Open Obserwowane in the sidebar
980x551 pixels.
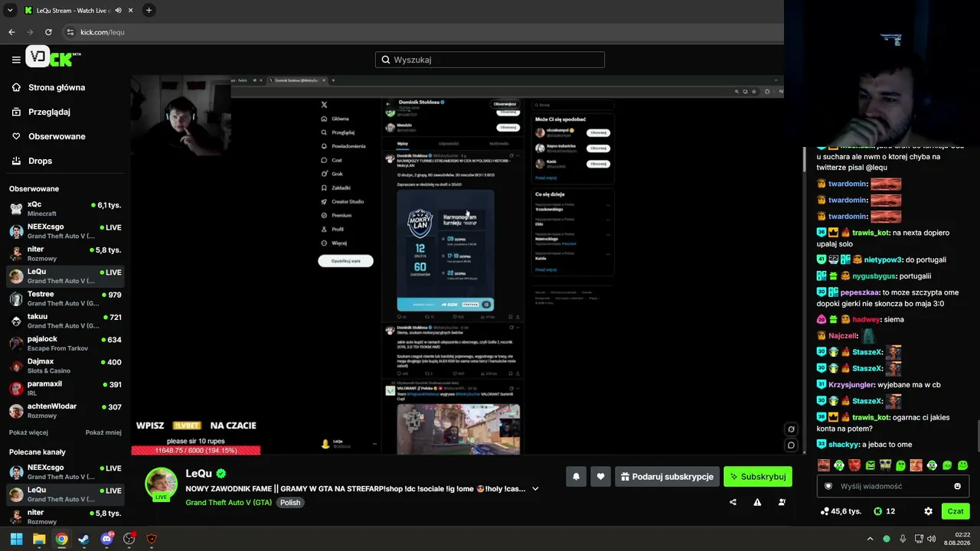click(x=48, y=136)
